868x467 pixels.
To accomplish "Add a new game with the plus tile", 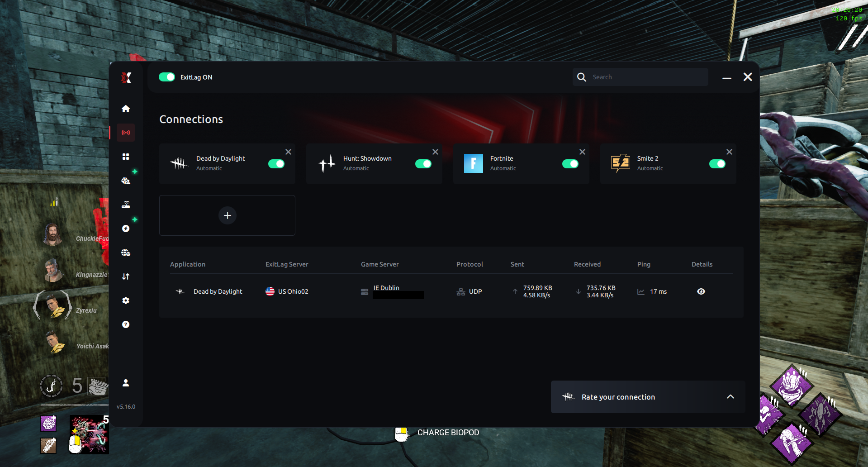I will (x=227, y=215).
